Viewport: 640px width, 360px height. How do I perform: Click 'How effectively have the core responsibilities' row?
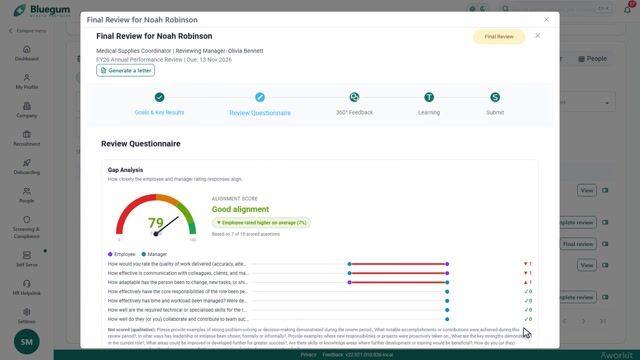pyautogui.click(x=320, y=292)
